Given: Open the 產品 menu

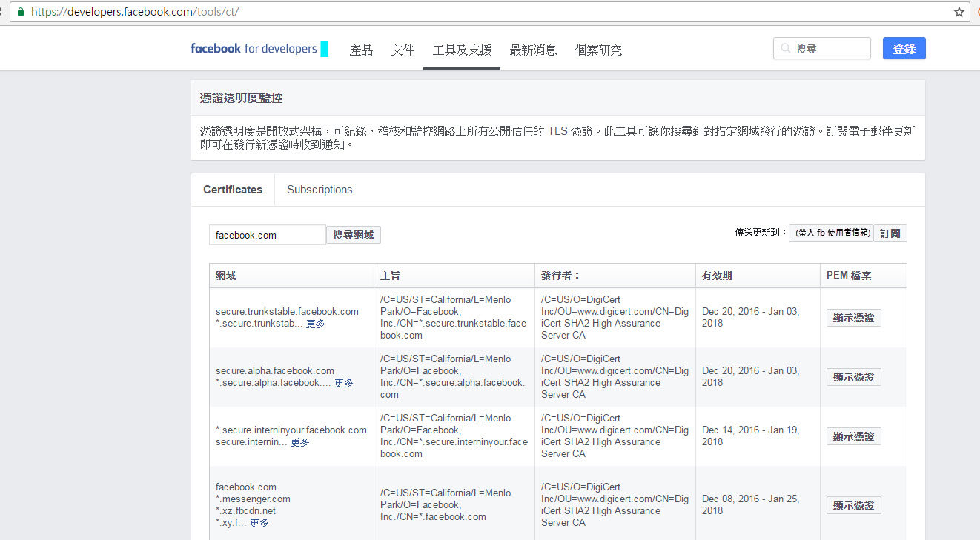Looking at the screenshot, I should [x=361, y=50].
